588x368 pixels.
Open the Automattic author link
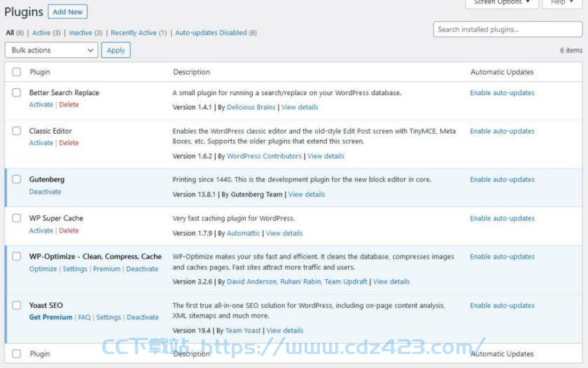click(x=244, y=233)
